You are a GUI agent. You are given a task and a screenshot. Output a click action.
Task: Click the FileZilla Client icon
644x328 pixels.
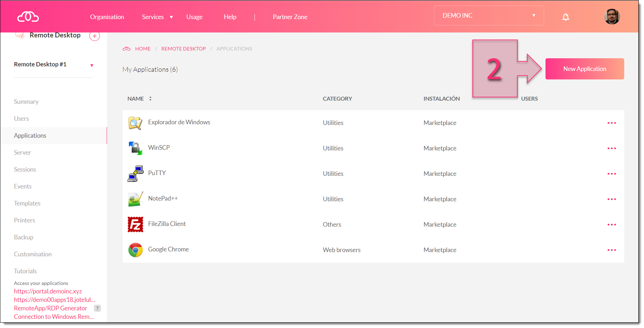coord(135,225)
